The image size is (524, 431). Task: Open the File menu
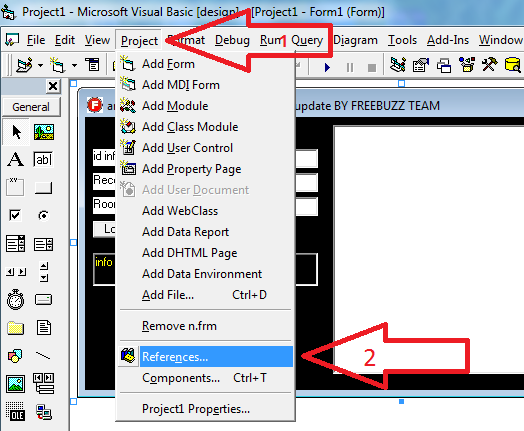point(36,40)
